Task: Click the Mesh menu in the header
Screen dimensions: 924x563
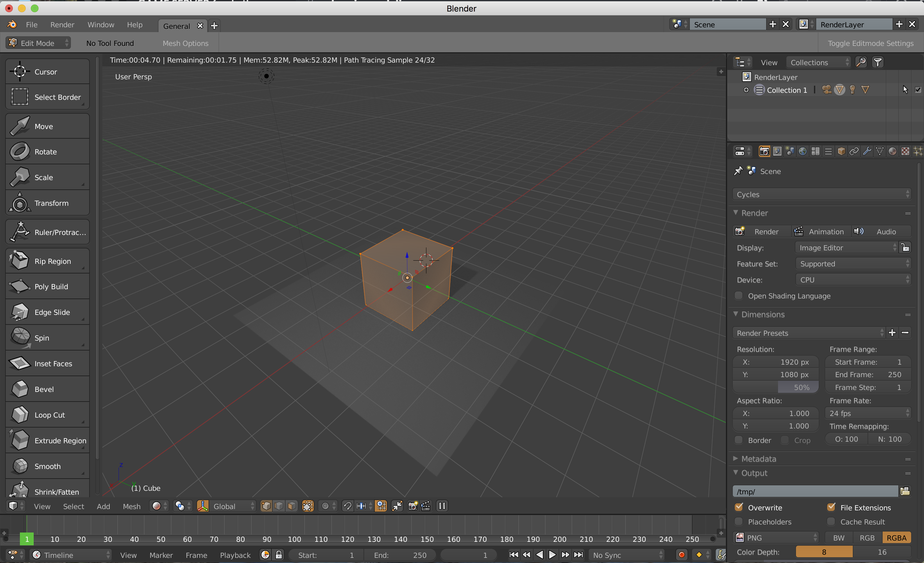Action: pyautogui.click(x=131, y=506)
